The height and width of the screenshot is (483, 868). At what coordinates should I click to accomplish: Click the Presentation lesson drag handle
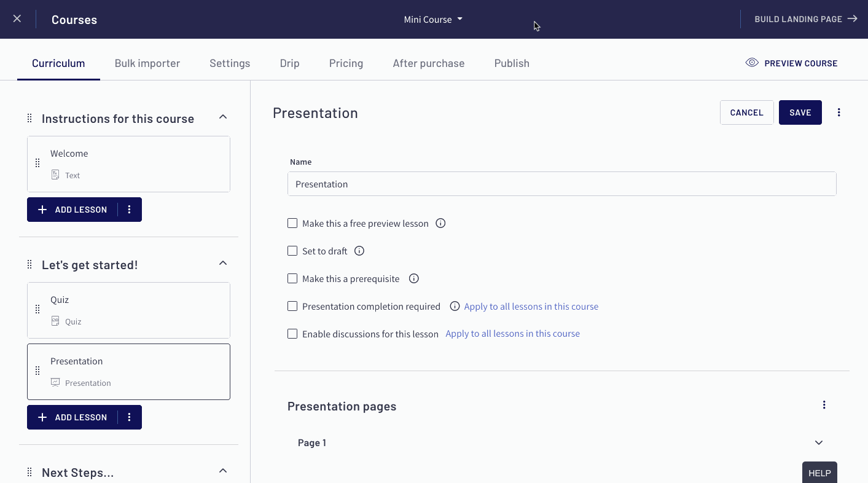[x=37, y=371]
